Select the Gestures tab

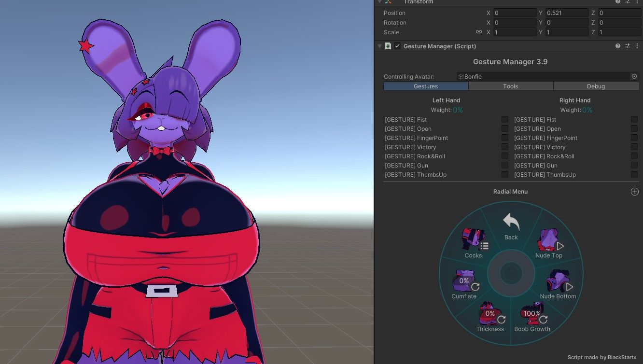pyautogui.click(x=426, y=86)
